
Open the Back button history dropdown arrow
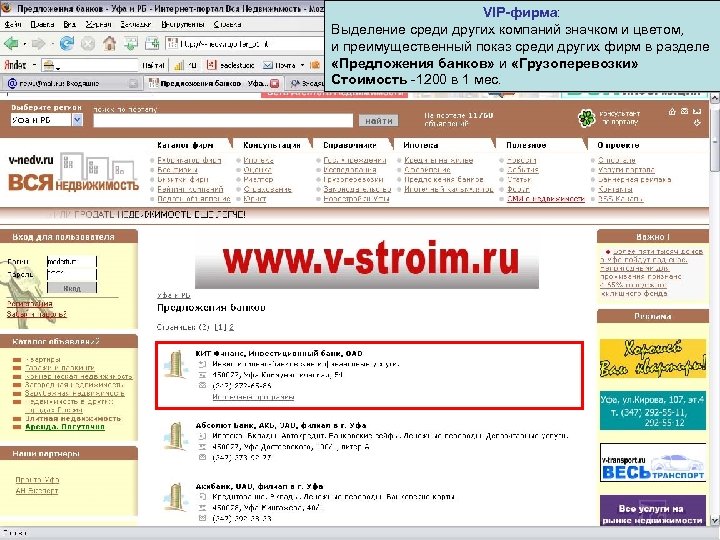click(24, 44)
